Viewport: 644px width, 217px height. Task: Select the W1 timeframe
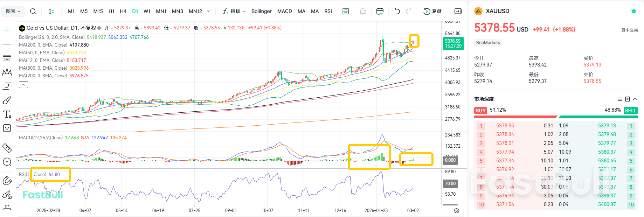point(147,11)
